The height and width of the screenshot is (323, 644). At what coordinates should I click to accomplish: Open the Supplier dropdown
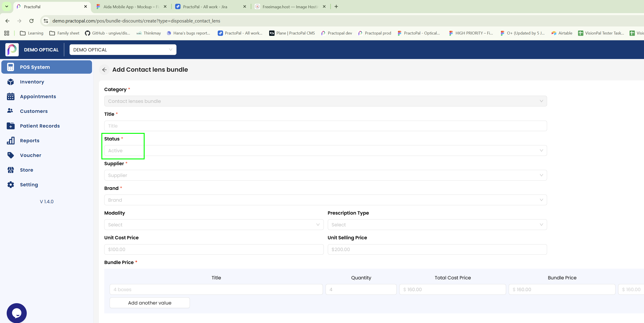pos(325,175)
